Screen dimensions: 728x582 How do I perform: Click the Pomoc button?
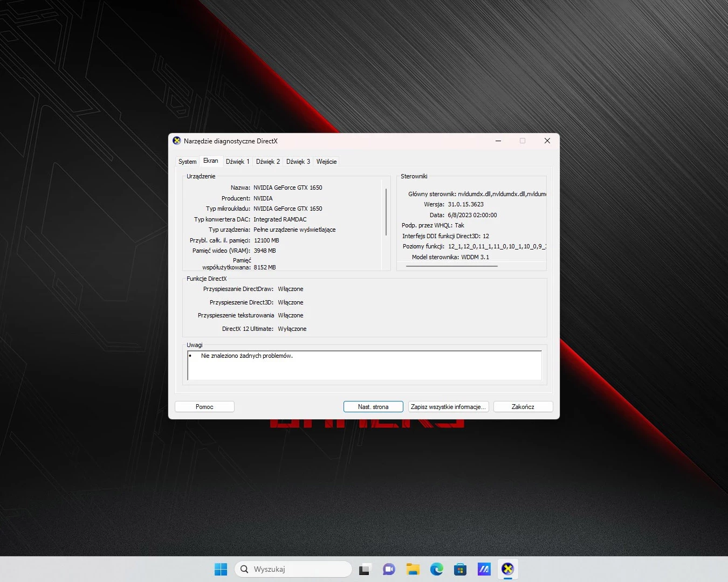pos(204,407)
